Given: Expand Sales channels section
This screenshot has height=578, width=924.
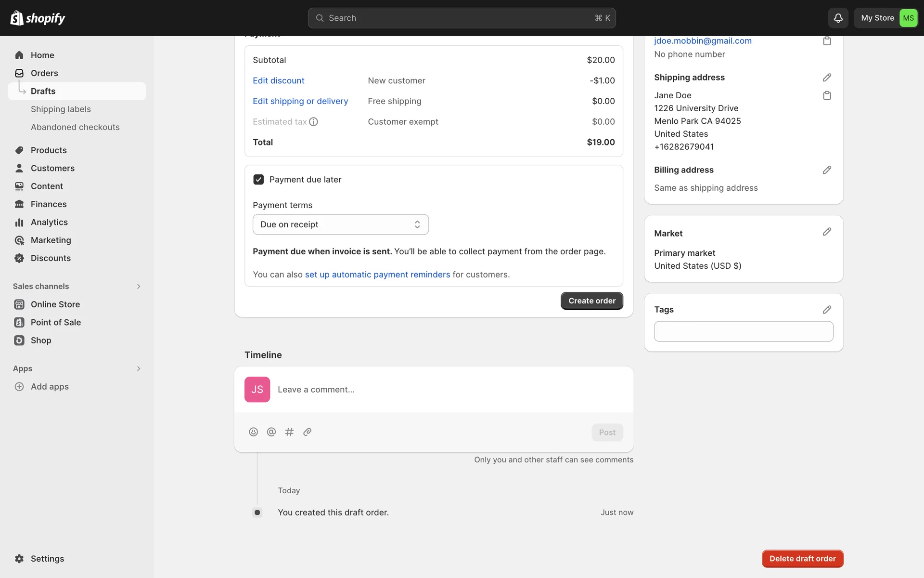Looking at the screenshot, I should click(139, 287).
